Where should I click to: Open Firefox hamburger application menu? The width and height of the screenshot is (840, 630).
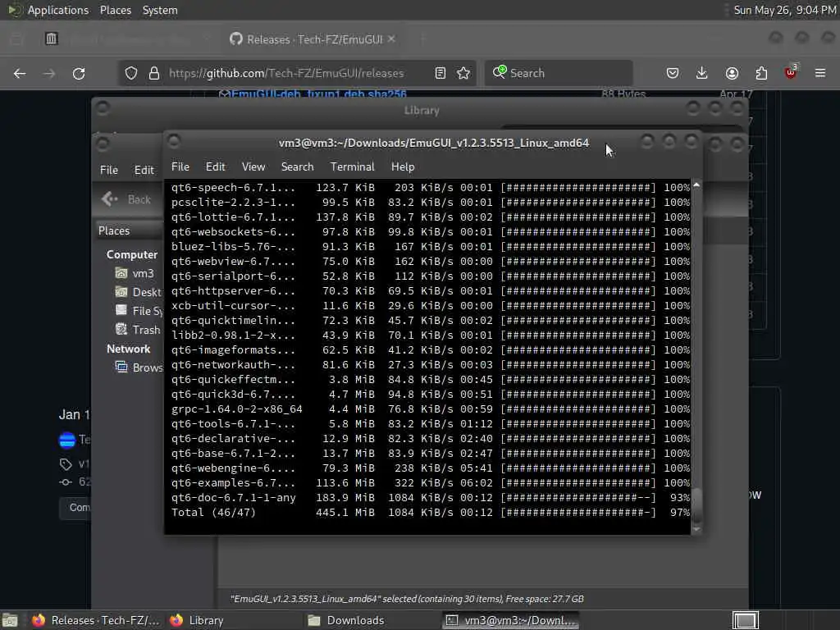tap(820, 73)
